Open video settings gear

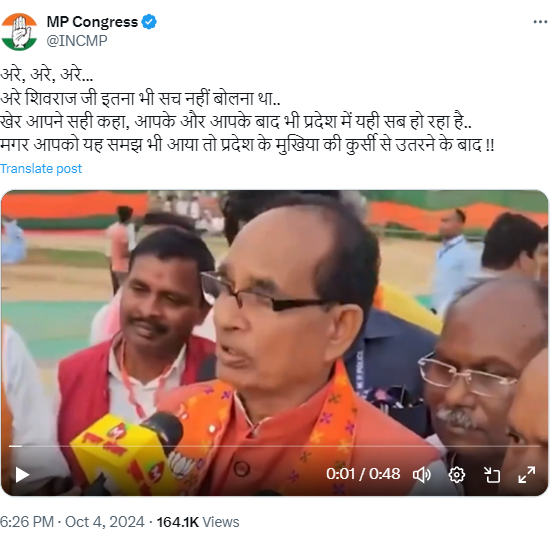[457, 475]
